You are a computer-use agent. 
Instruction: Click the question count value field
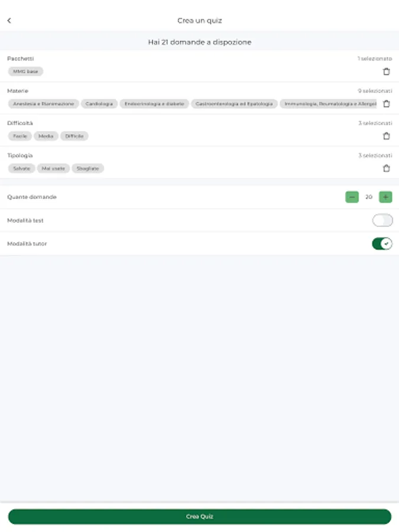369,197
